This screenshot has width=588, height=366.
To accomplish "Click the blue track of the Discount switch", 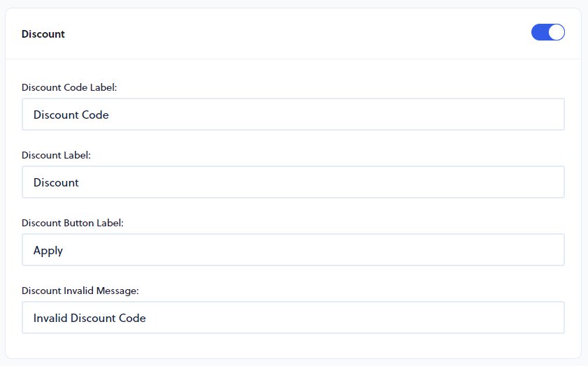I will [x=540, y=32].
